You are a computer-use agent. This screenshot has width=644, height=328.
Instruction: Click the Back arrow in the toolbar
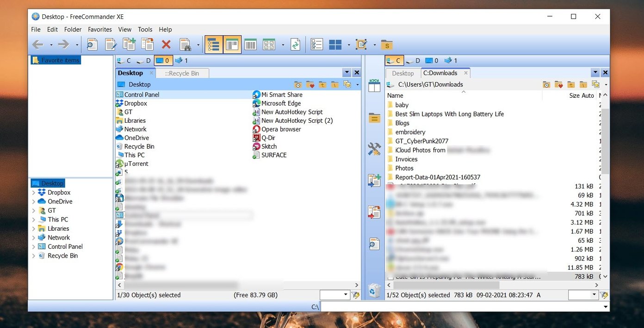38,44
